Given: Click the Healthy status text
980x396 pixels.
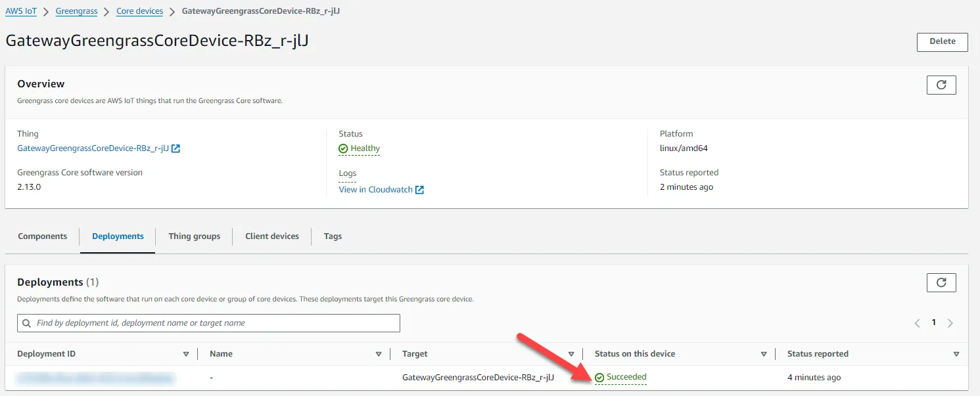Looking at the screenshot, I should pyautogui.click(x=365, y=148).
